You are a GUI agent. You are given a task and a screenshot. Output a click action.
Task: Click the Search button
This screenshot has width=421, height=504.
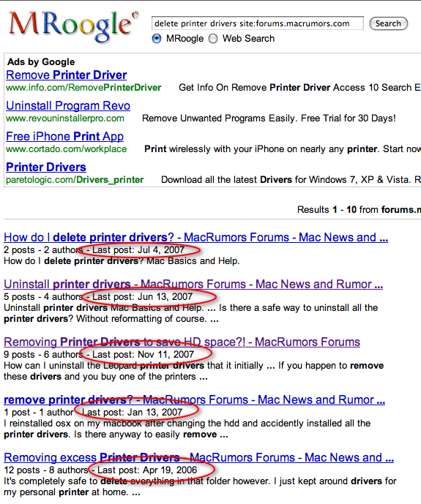coord(388,23)
